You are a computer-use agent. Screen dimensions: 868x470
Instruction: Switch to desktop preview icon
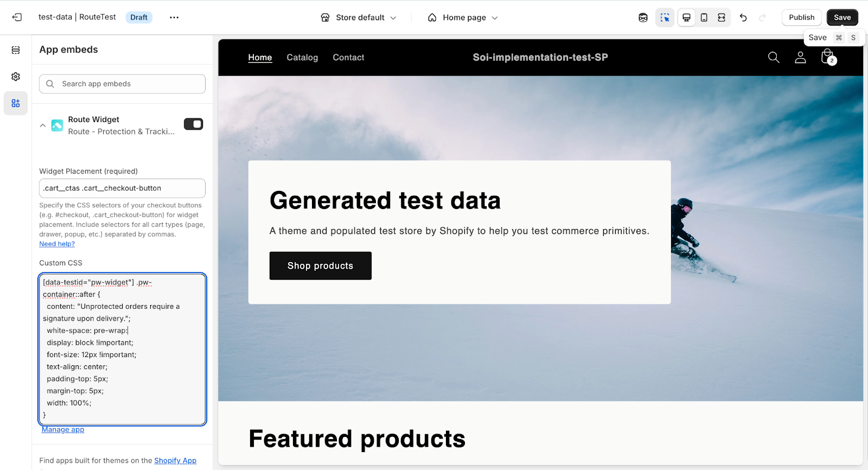click(x=686, y=17)
